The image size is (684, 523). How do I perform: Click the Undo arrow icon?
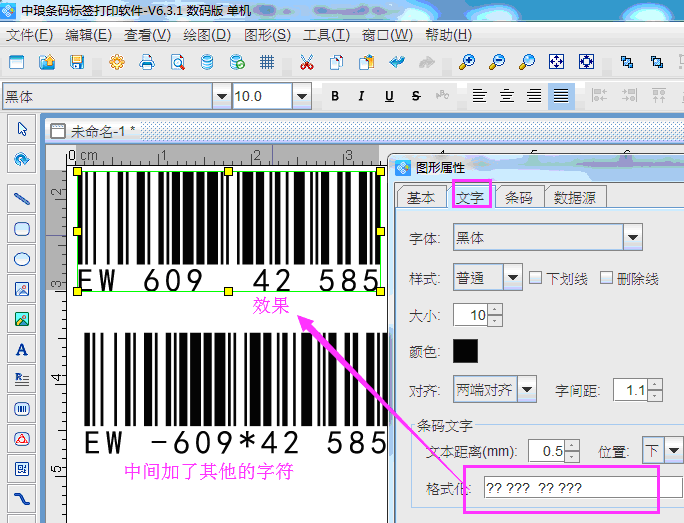click(x=397, y=62)
